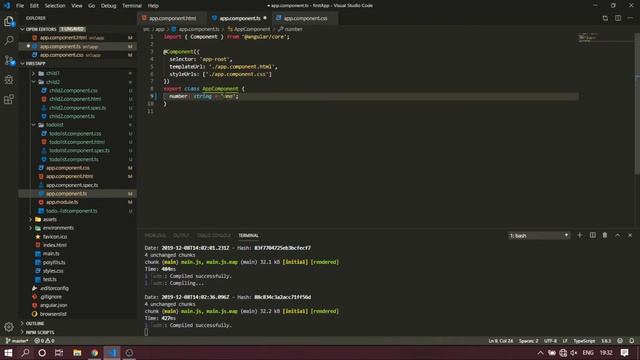
Task: Open Windows taskbar search
Action: [25, 353]
